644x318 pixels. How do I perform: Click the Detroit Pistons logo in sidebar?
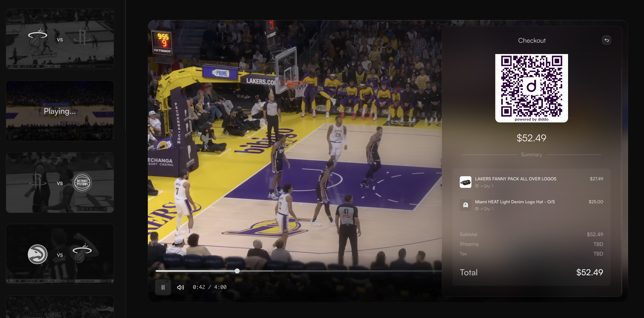[82, 182]
